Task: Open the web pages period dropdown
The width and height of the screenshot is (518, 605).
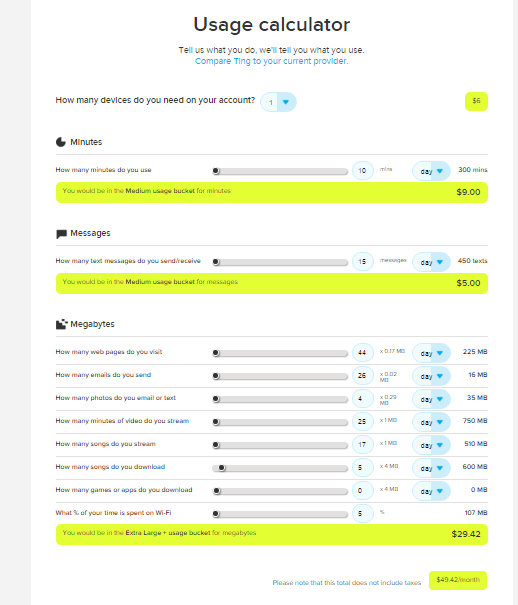Action: [x=431, y=353]
